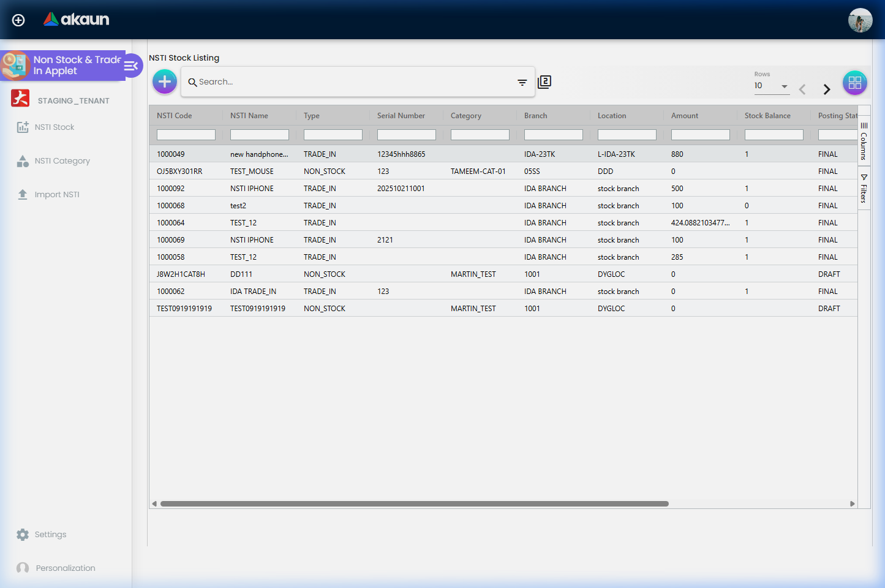Open Settings in the sidebar
This screenshot has height=588, width=885.
(50, 535)
